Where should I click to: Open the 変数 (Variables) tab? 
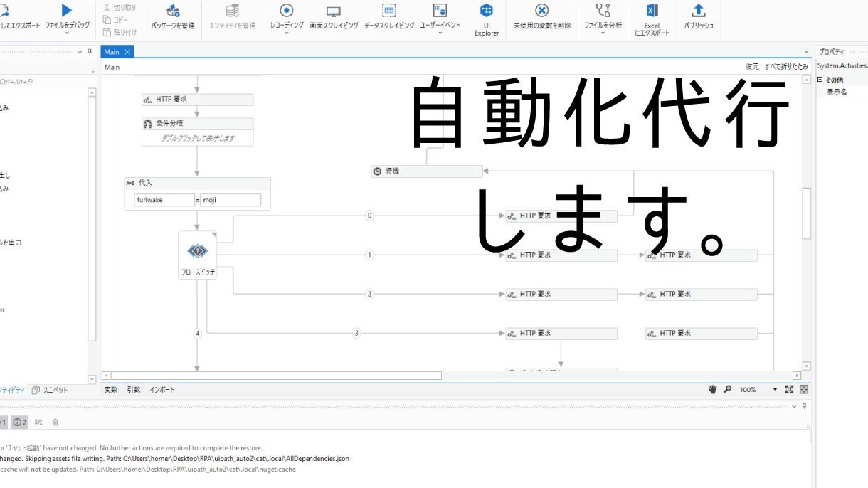pyautogui.click(x=111, y=390)
